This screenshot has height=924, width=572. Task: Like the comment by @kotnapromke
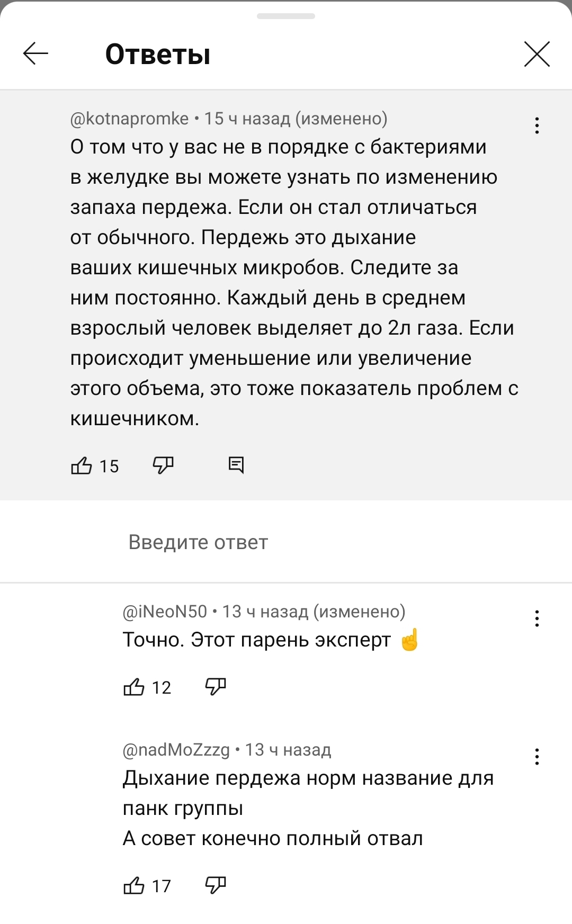click(x=82, y=466)
